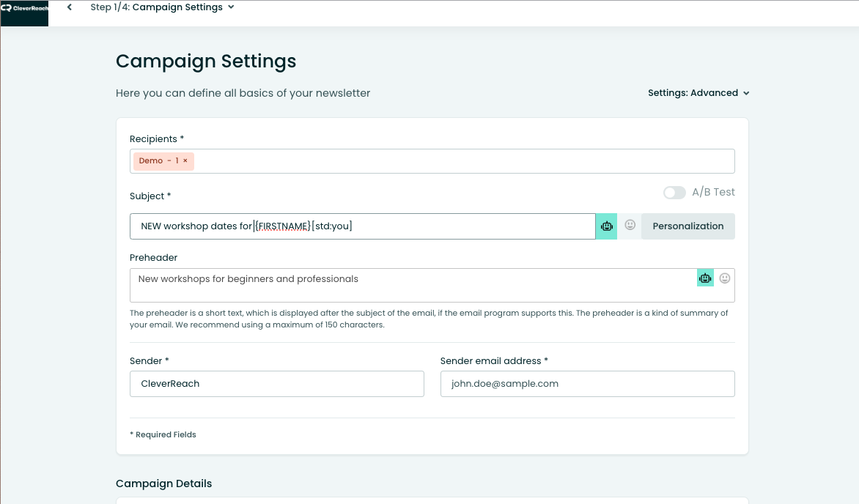
Task: Open AI assistant robot icon for Subject
Action: [606, 226]
